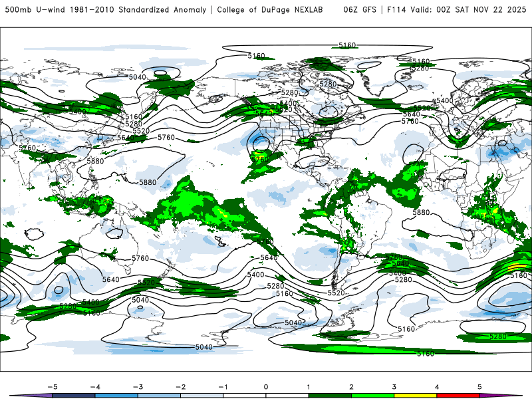The image size is (532, 399).
Task: Click the yellow 3 to 4 colorbar segment
Action: 415,396
